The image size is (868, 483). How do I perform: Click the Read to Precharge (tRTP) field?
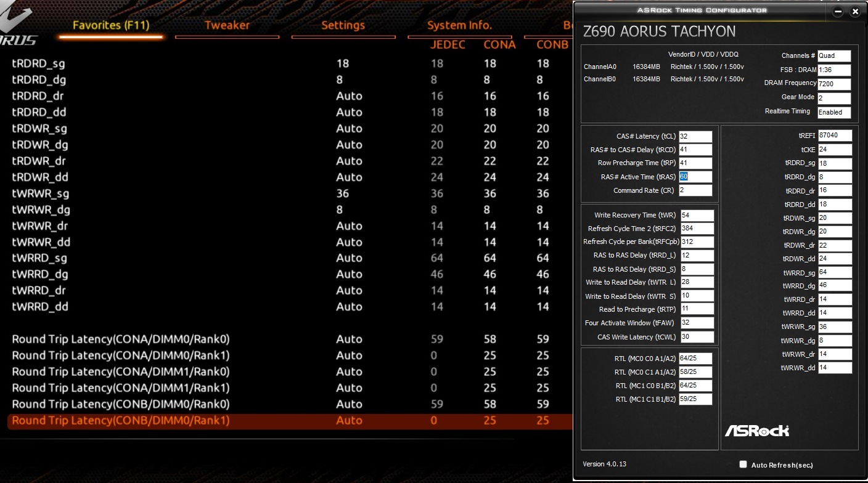coord(697,309)
